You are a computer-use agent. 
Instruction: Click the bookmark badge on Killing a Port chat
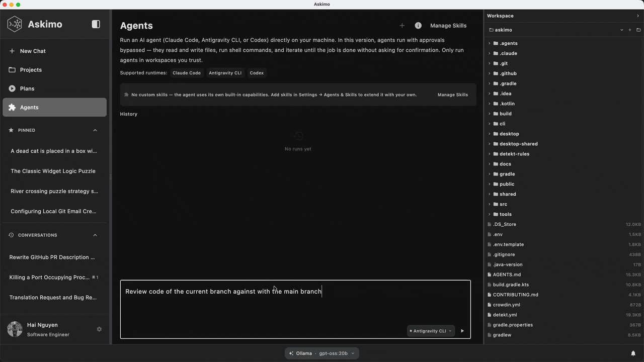(95, 278)
